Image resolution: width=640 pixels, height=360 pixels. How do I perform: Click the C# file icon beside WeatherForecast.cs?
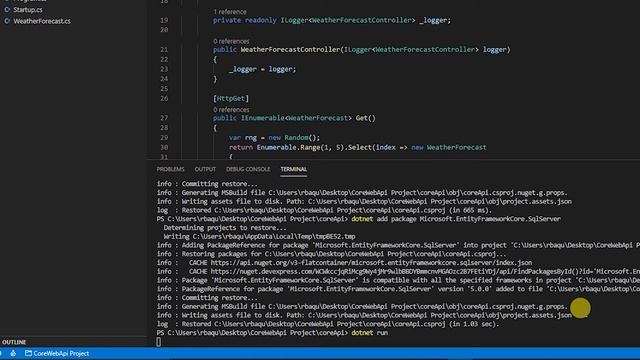[7, 21]
